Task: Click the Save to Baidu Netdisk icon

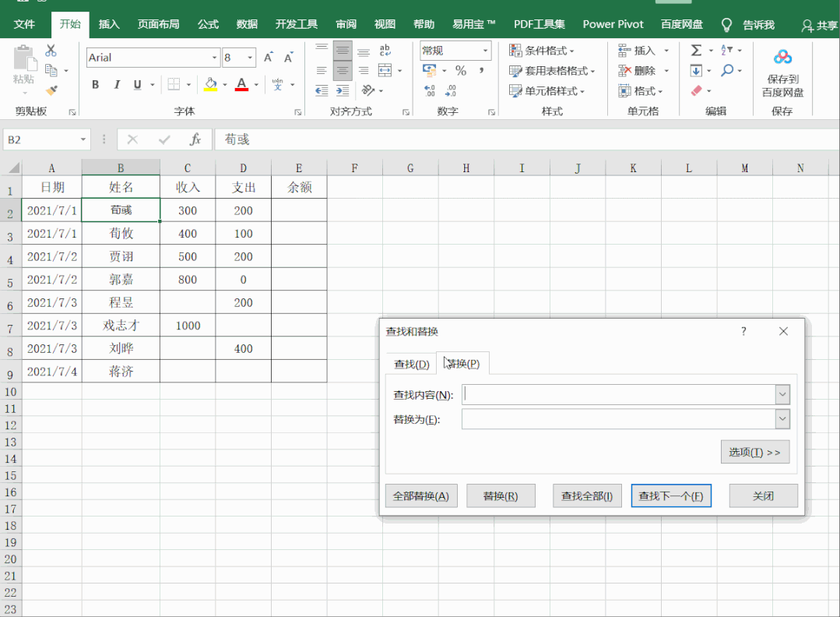Action: pos(782,58)
